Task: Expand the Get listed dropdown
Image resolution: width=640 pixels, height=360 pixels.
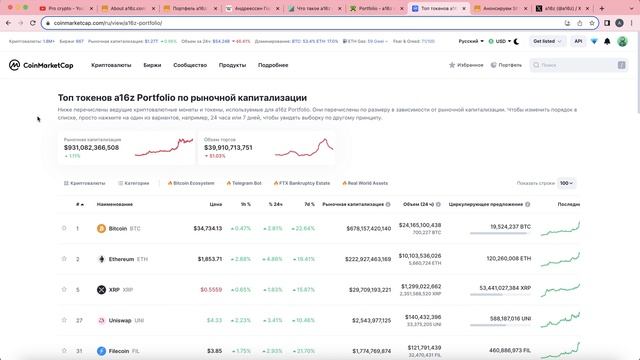Action: pyautogui.click(x=547, y=41)
